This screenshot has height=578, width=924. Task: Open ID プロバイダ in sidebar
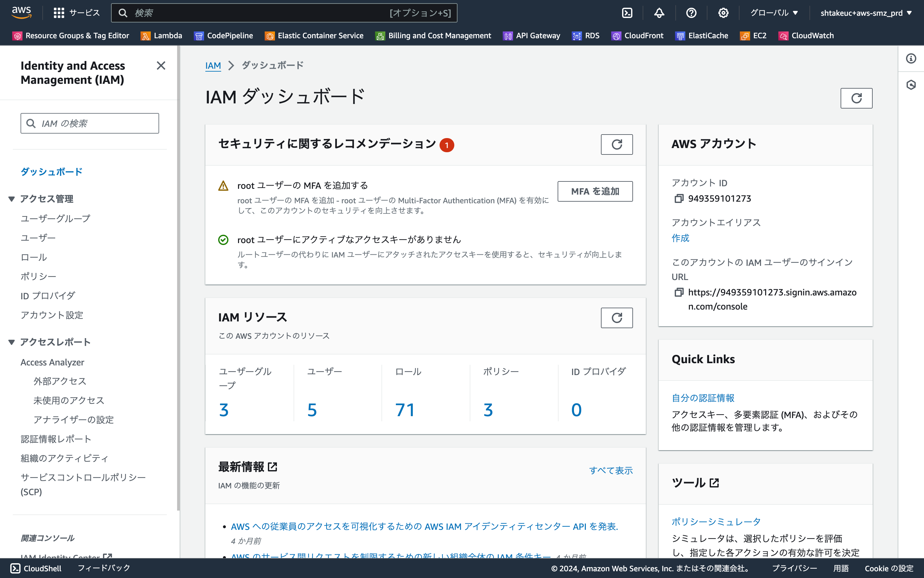pyautogui.click(x=48, y=296)
